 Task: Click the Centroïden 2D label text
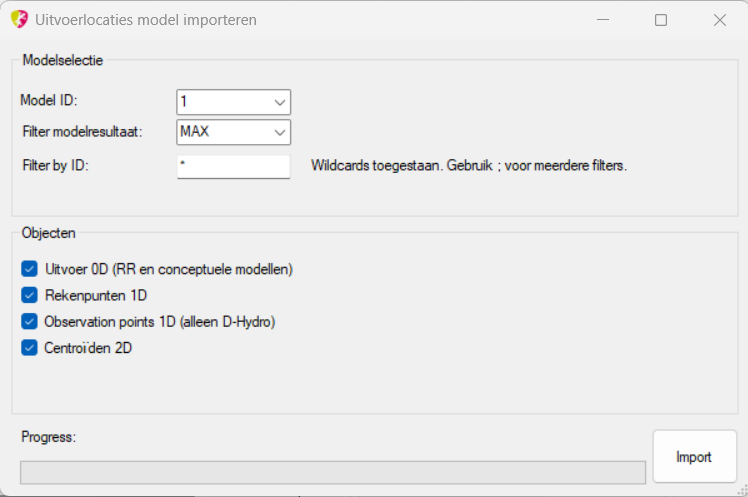click(x=88, y=348)
